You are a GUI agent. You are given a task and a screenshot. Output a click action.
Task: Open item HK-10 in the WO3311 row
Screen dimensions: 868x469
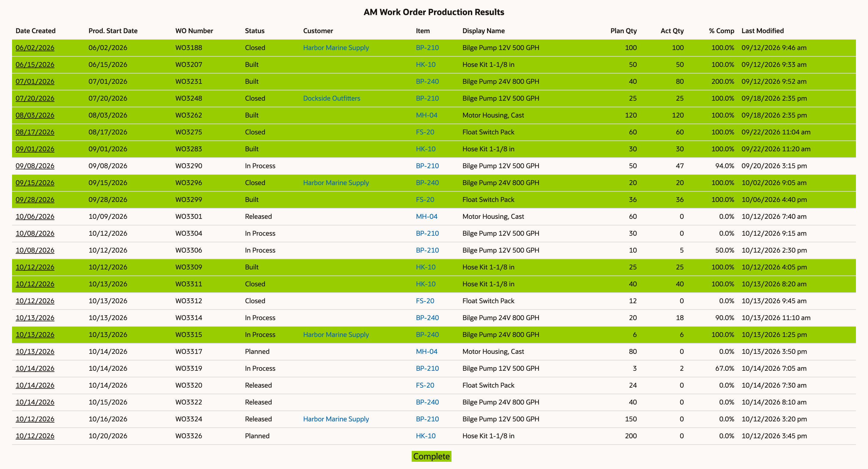pos(426,284)
